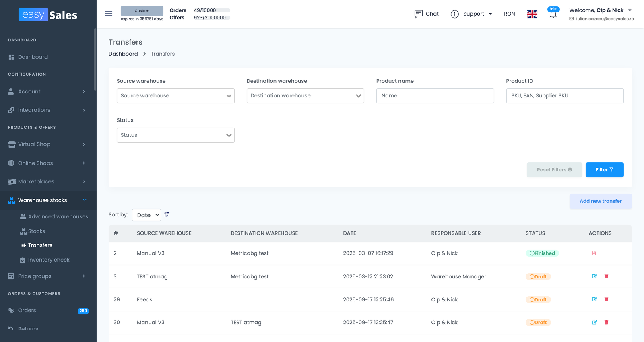Click 'iulian.cazacu@easysales.ro' email text
The height and width of the screenshot is (342, 644).
click(605, 19)
